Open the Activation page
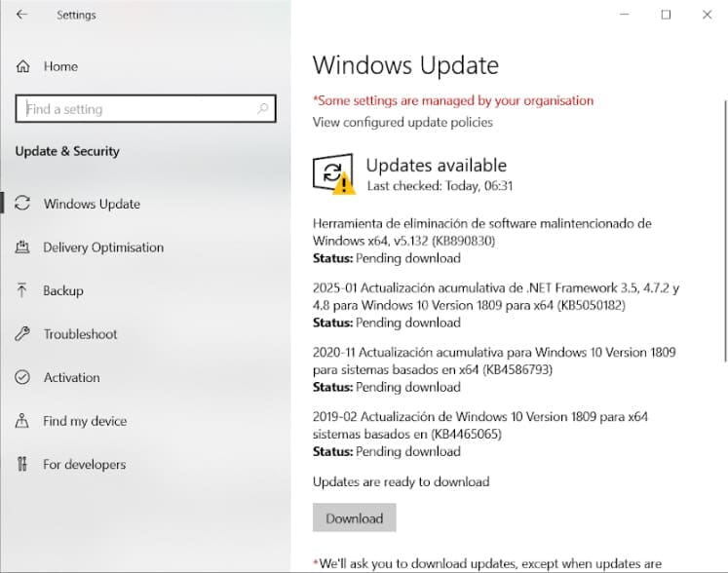This screenshot has width=728, height=573. tap(71, 377)
